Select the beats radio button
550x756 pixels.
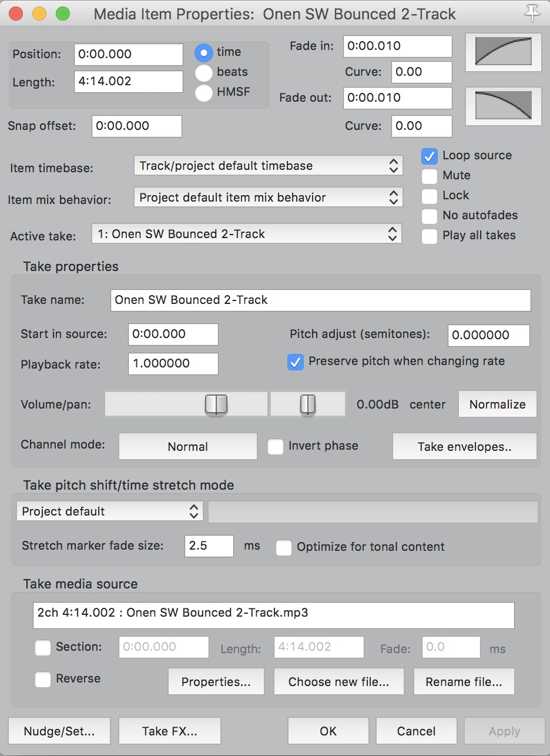pos(204,72)
